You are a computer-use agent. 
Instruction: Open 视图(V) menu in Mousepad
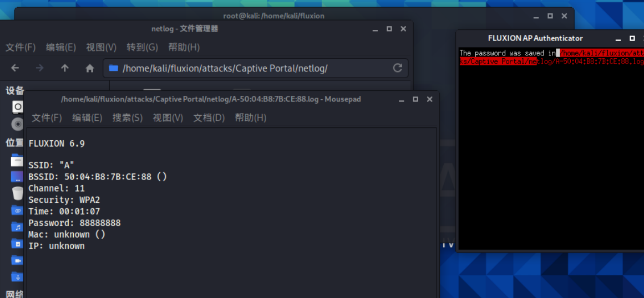[168, 118]
